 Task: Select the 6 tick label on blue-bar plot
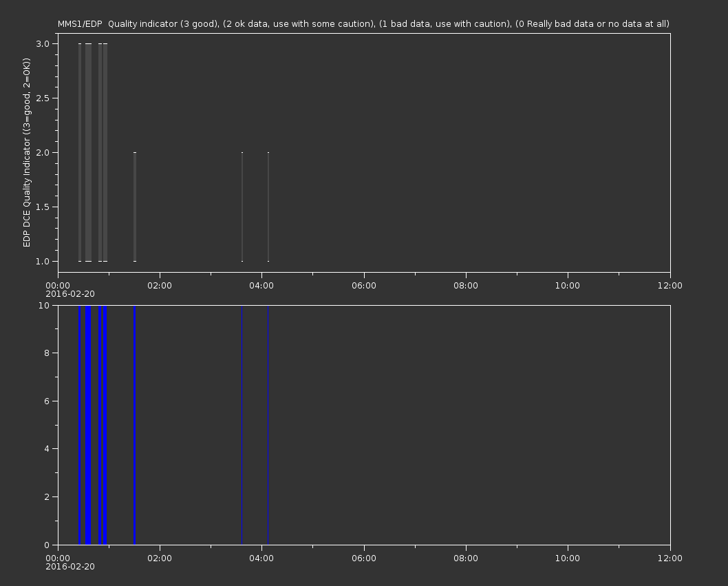pos(47,401)
